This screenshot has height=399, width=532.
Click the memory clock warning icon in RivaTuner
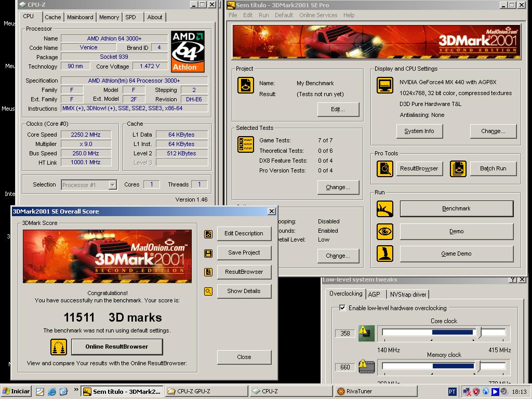pyautogui.click(x=366, y=366)
